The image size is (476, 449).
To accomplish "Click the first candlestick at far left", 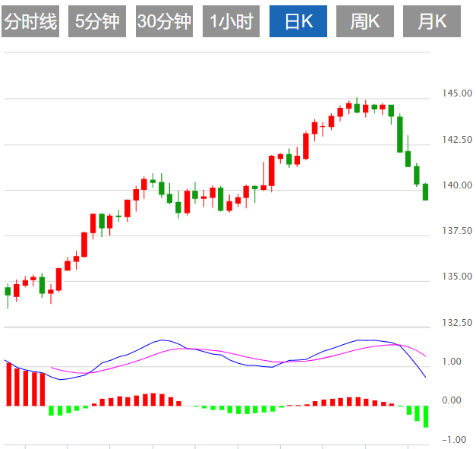I will click(x=8, y=291).
